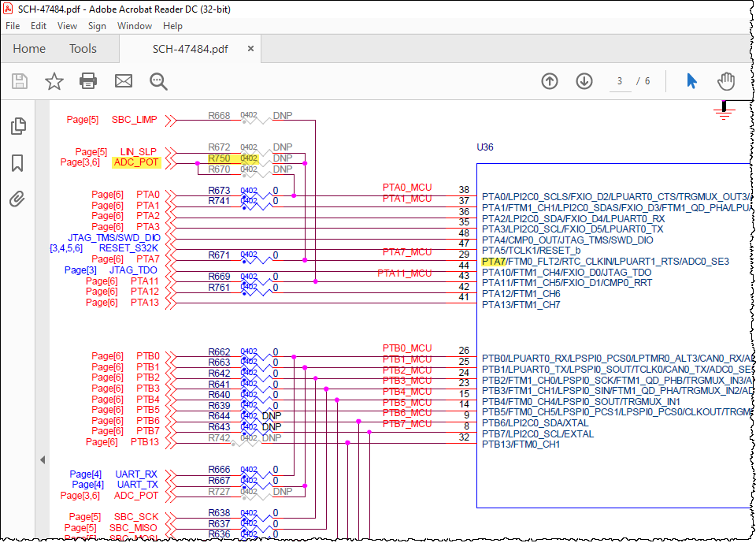Save the PDF file
The width and height of the screenshot is (756, 543).
(x=19, y=81)
